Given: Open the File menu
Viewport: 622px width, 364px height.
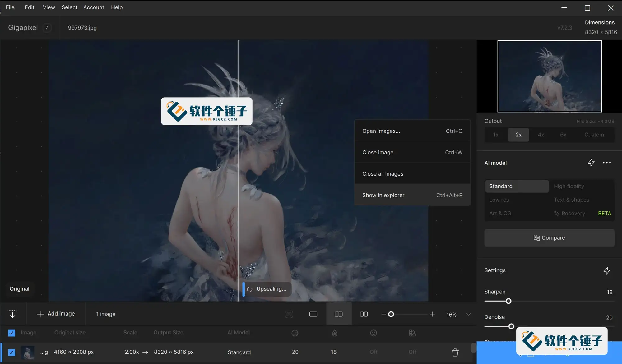Looking at the screenshot, I should tap(10, 7).
